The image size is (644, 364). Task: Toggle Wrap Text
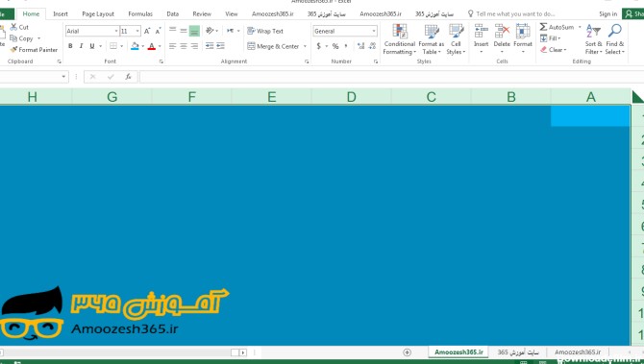point(265,31)
